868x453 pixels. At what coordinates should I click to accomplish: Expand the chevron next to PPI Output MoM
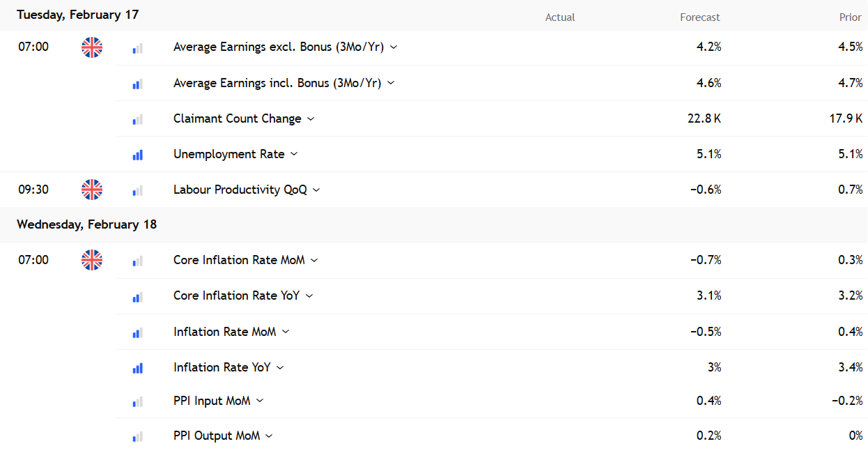[x=270, y=436]
